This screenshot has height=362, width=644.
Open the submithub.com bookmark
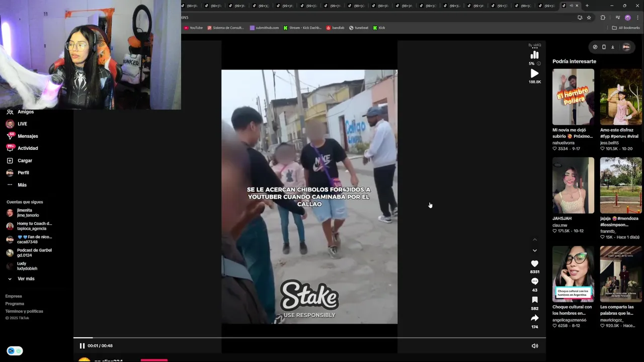pyautogui.click(x=264, y=28)
